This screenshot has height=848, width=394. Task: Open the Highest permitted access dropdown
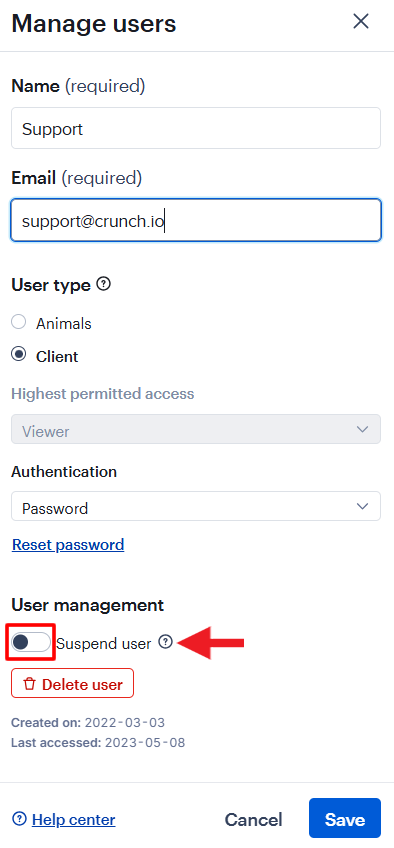[x=196, y=429]
